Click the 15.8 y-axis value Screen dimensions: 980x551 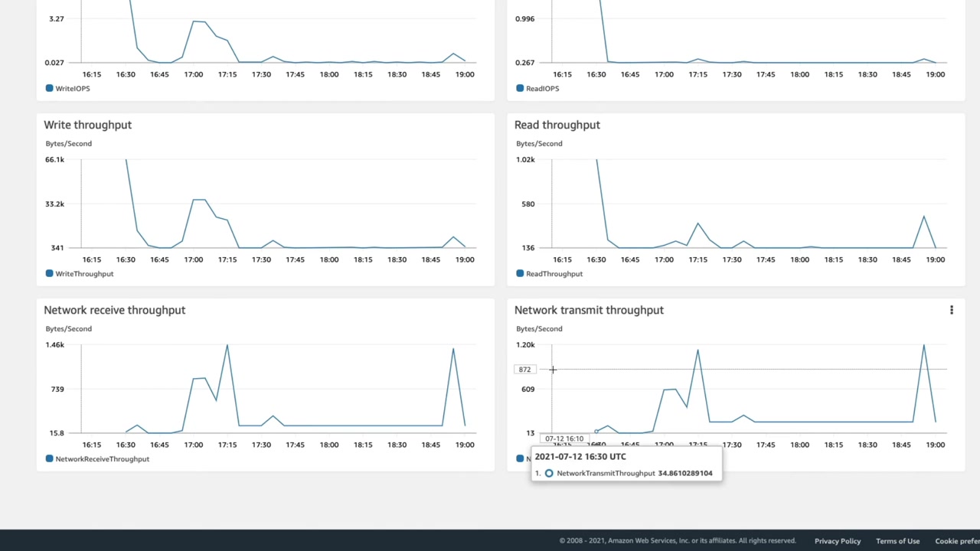coord(57,433)
